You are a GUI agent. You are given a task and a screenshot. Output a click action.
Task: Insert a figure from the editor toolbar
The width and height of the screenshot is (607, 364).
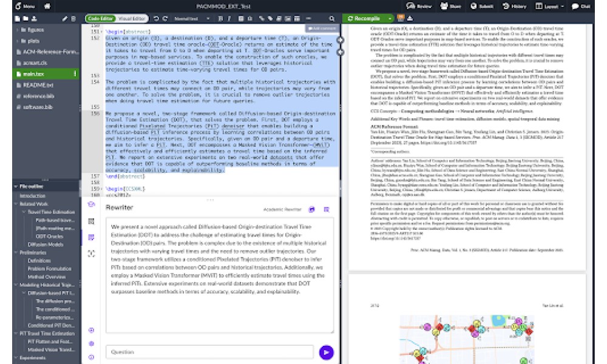click(288, 18)
